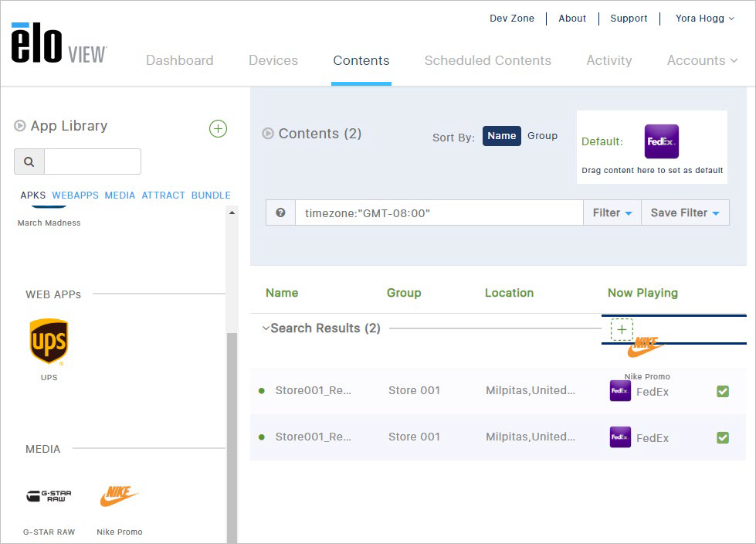
Task: Click the timezone filter query field
Action: tap(439, 212)
